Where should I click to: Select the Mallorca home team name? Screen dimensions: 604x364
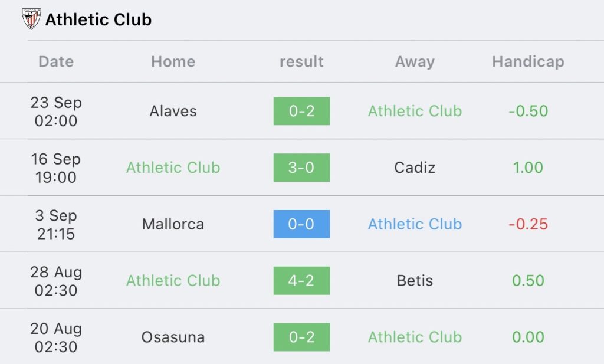click(x=173, y=224)
